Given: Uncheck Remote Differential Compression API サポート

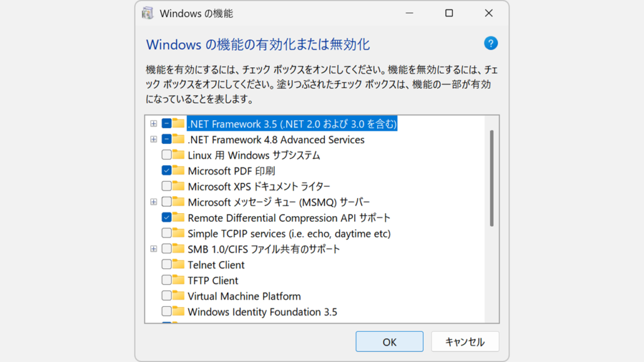Looking at the screenshot, I should point(167,217).
